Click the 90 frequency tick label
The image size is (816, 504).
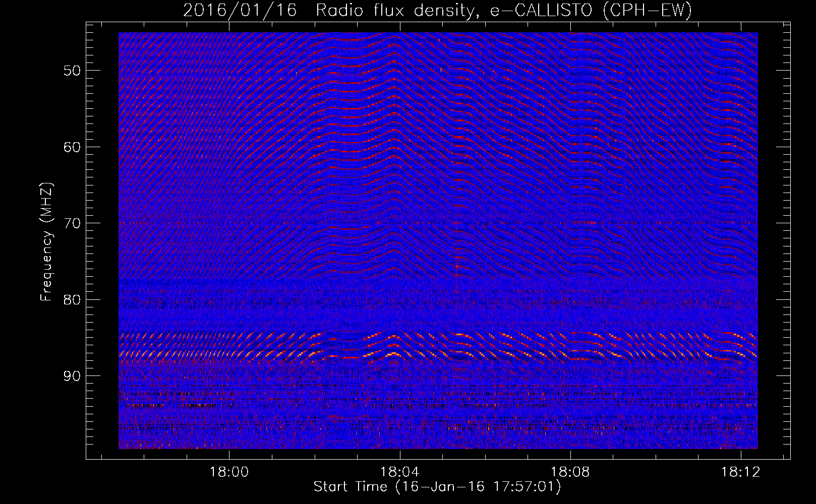[x=72, y=376]
